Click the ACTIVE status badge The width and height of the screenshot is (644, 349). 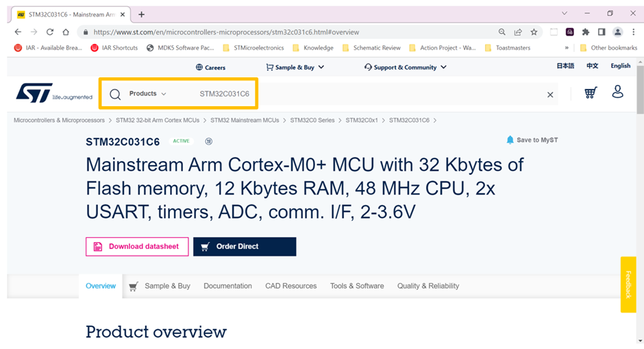181,141
